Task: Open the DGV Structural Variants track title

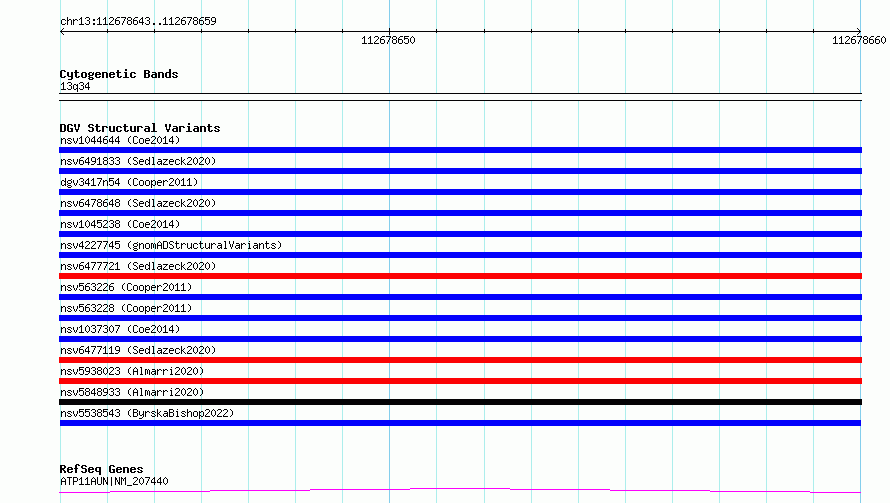Action: [x=140, y=128]
